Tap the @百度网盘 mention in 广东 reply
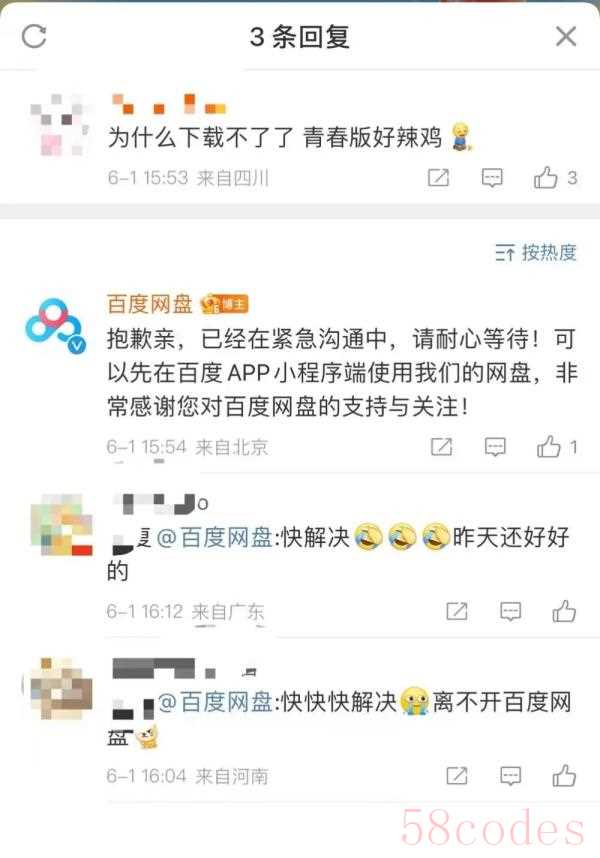The width and height of the screenshot is (600, 858). point(215,537)
